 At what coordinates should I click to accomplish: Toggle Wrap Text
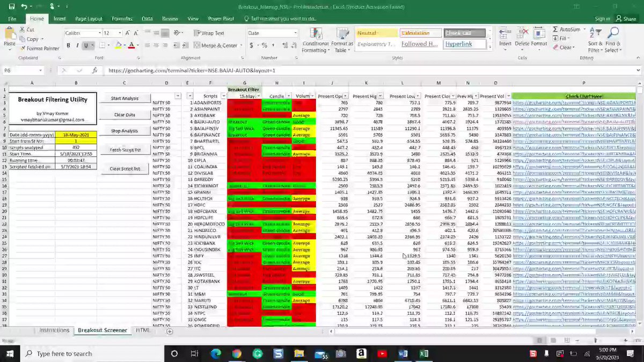pyautogui.click(x=209, y=33)
